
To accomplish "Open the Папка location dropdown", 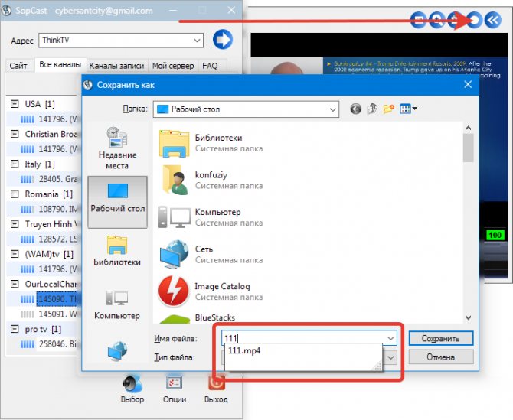I will pyautogui.click(x=333, y=109).
